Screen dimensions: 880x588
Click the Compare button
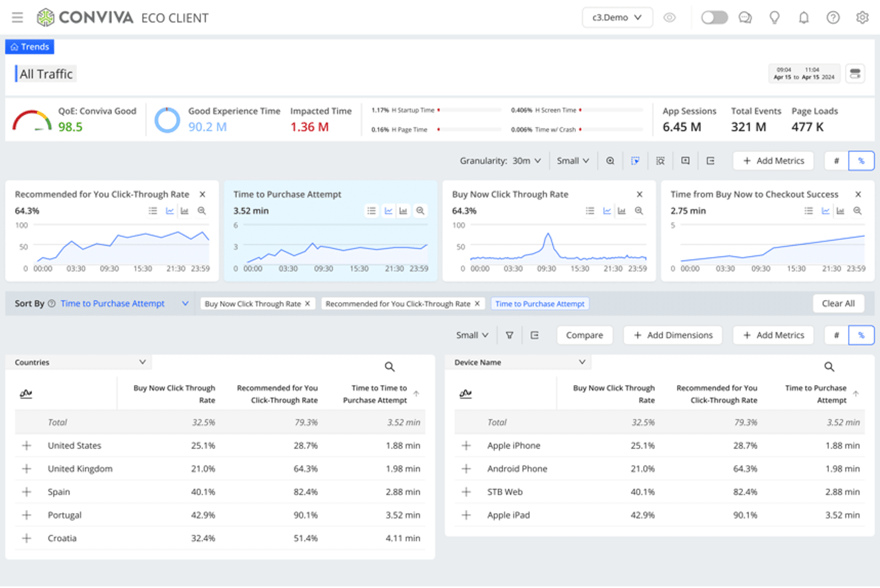coord(584,335)
